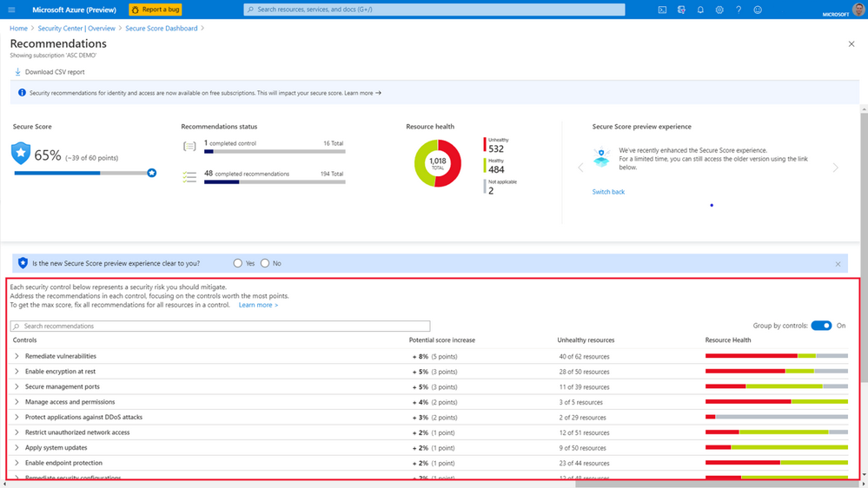Open portal settings gear
868x488 pixels.
tap(719, 10)
